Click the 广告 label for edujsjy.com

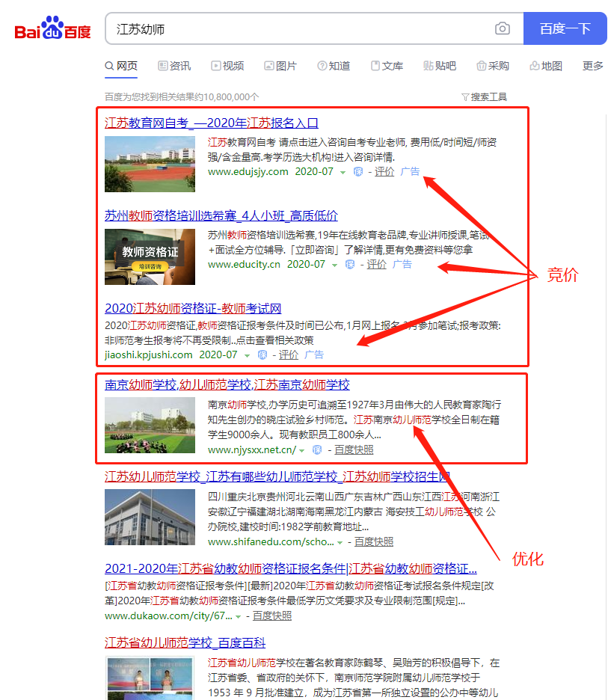pyautogui.click(x=410, y=171)
